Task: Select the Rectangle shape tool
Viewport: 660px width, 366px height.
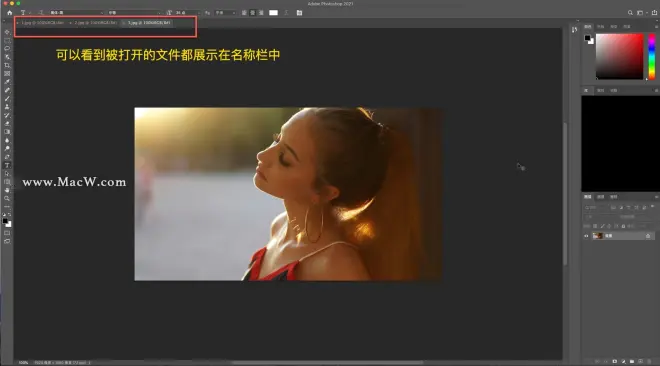Action: (x=7, y=182)
